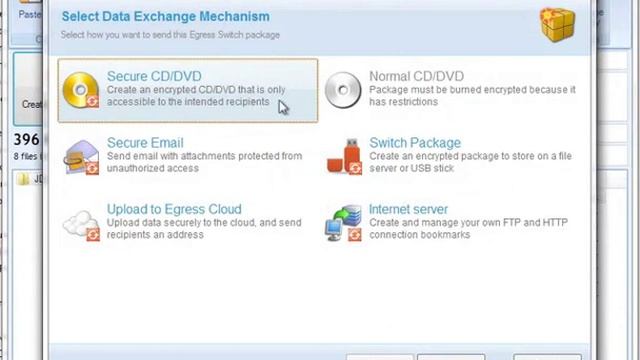Choose the Secure Email option title

(145, 142)
